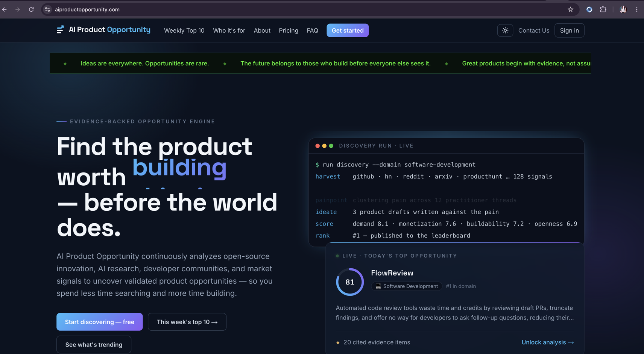The image size is (644, 354).
Task: Click the FlowReview opportunity title
Action: point(392,273)
